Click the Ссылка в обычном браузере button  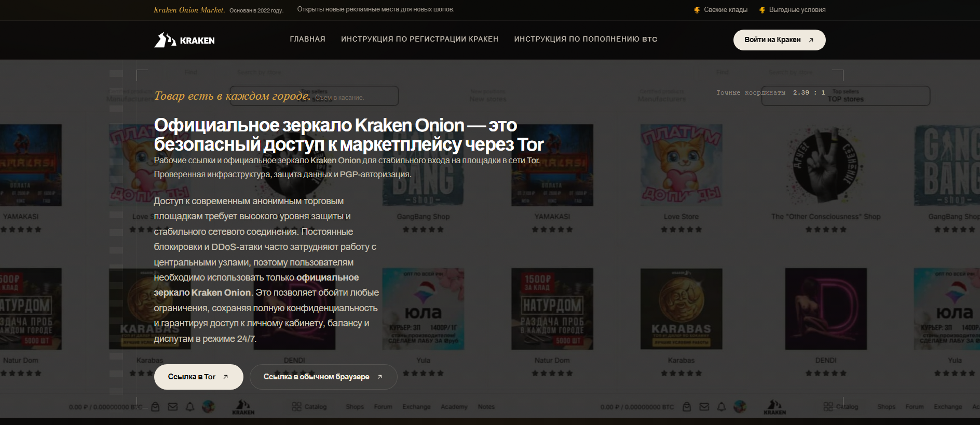pos(323,377)
